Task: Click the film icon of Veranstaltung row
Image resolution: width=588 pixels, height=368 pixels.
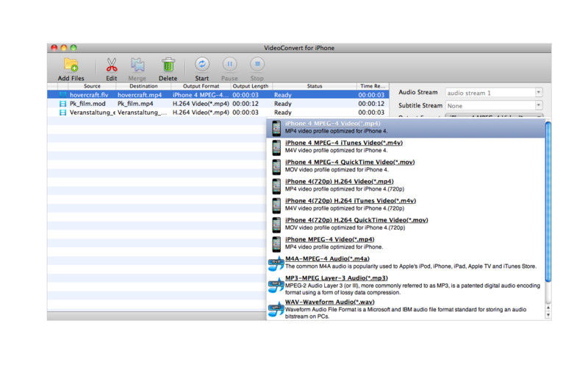Action: (62, 113)
